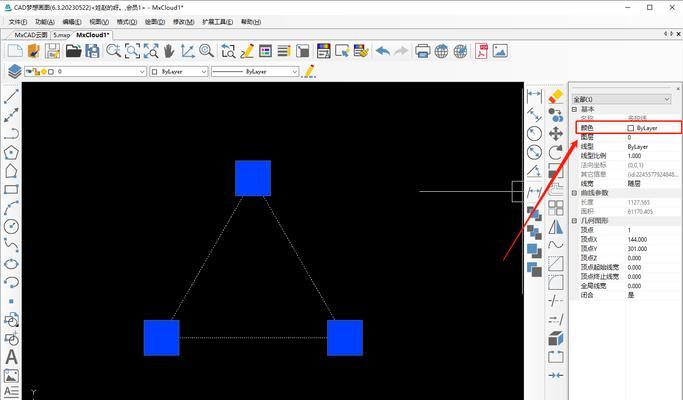Open the 文件(F) menu

coord(18,22)
